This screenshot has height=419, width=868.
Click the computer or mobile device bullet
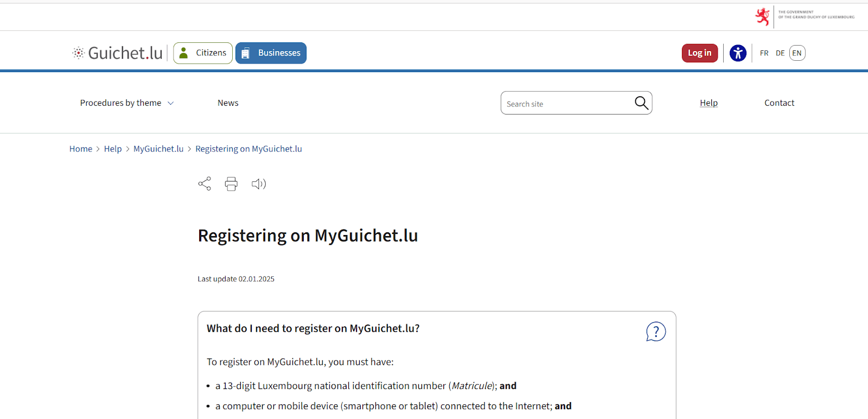click(x=393, y=406)
